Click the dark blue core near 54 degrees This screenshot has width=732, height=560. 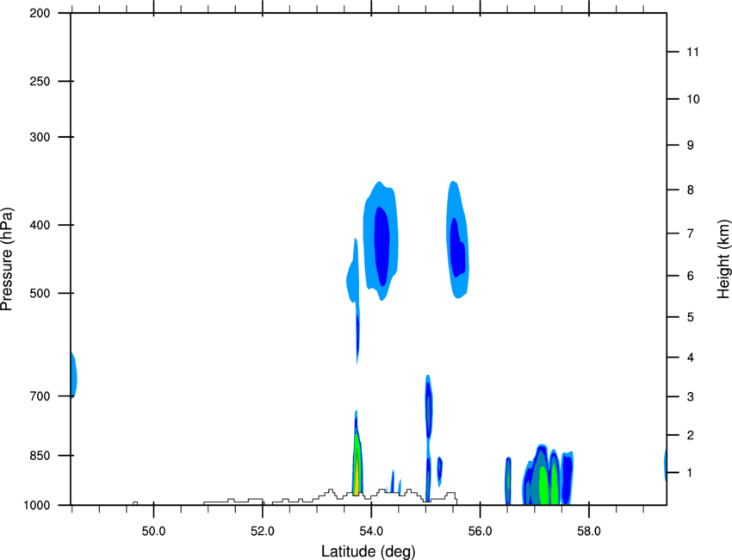[x=382, y=246]
